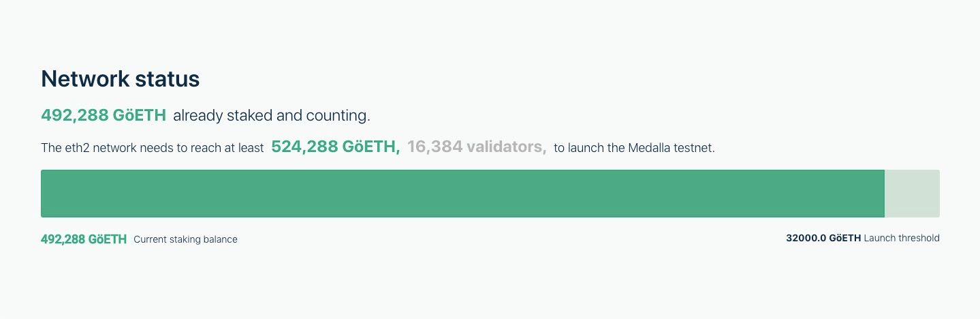Click the "Launch threshold" label
This screenshot has width=980, height=319.
(x=902, y=239)
